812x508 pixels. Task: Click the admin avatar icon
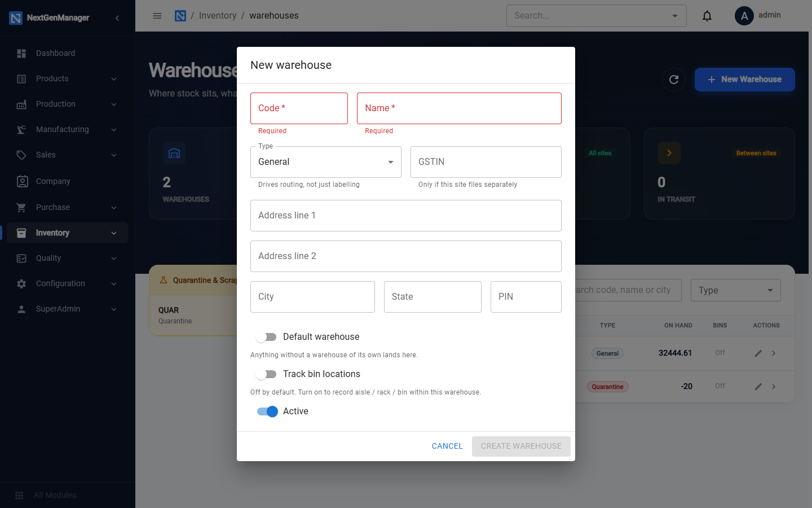[744, 16]
